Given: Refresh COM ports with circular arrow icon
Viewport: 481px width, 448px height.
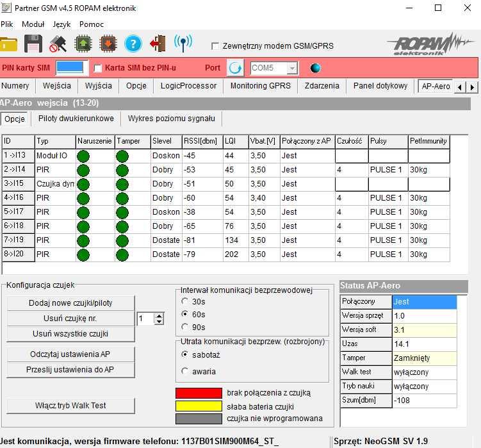Looking at the screenshot, I should [235, 68].
